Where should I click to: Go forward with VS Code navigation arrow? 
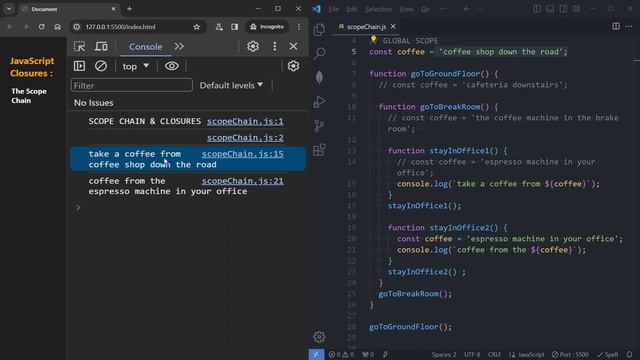coord(480,9)
